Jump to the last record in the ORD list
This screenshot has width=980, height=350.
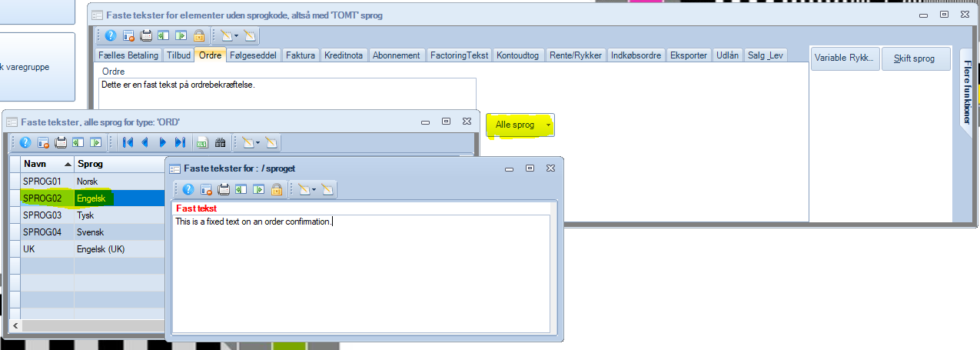click(x=180, y=142)
